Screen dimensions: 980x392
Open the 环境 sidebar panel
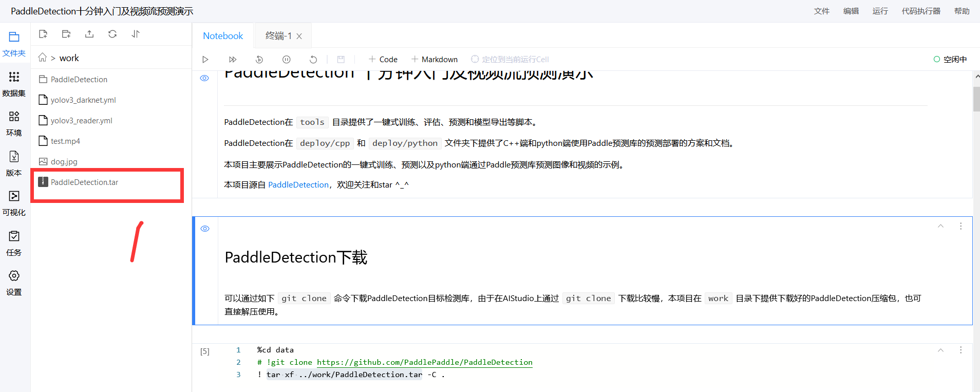(14, 124)
